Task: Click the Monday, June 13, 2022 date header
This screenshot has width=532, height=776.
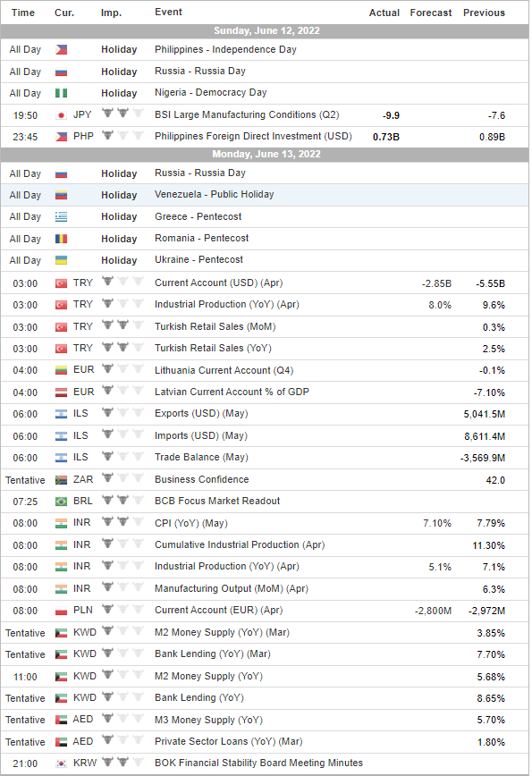Action: (x=266, y=154)
